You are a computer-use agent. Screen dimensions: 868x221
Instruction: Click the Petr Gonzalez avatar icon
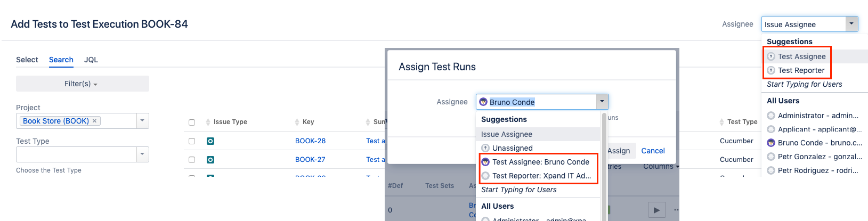tap(771, 157)
